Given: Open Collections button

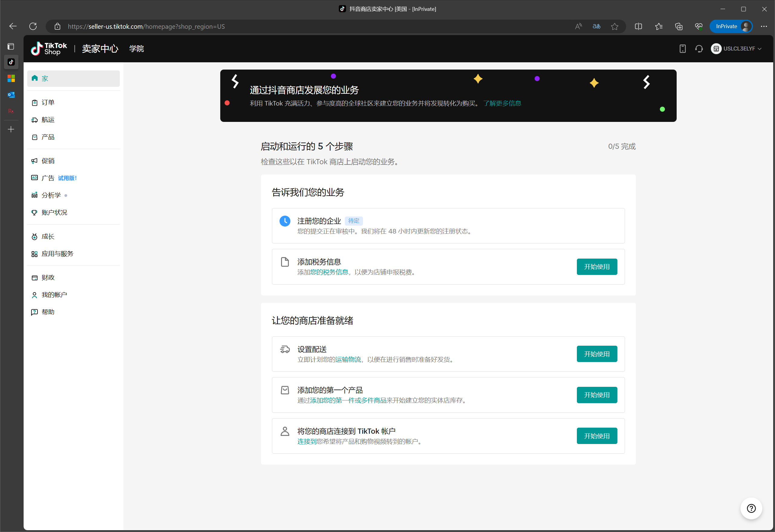Looking at the screenshot, I should pyautogui.click(x=679, y=26).
